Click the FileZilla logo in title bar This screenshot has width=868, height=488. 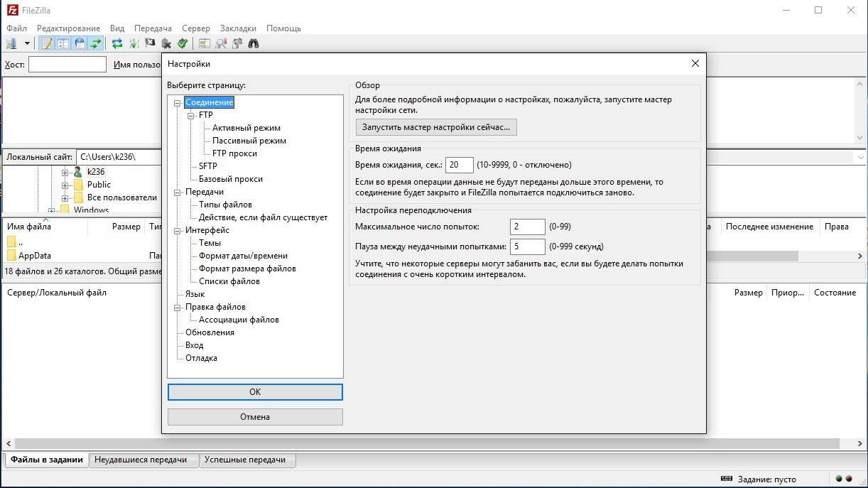tap(11, 11)
